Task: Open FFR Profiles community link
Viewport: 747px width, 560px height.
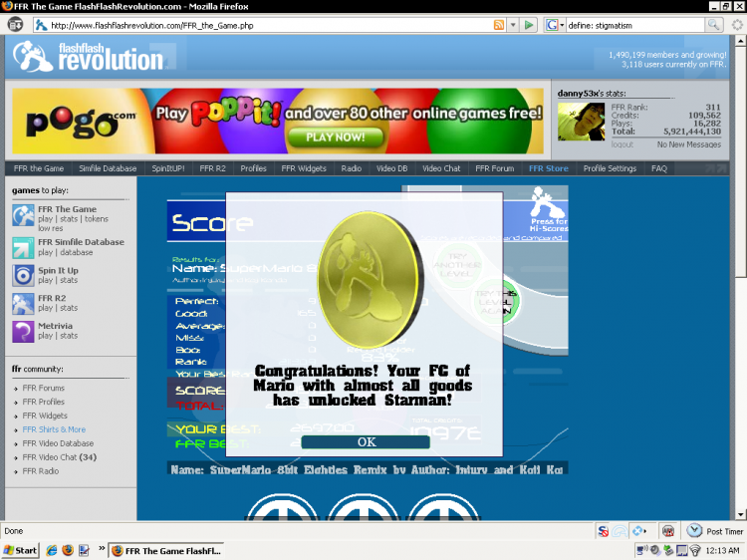Action: (x=44, y=402)
